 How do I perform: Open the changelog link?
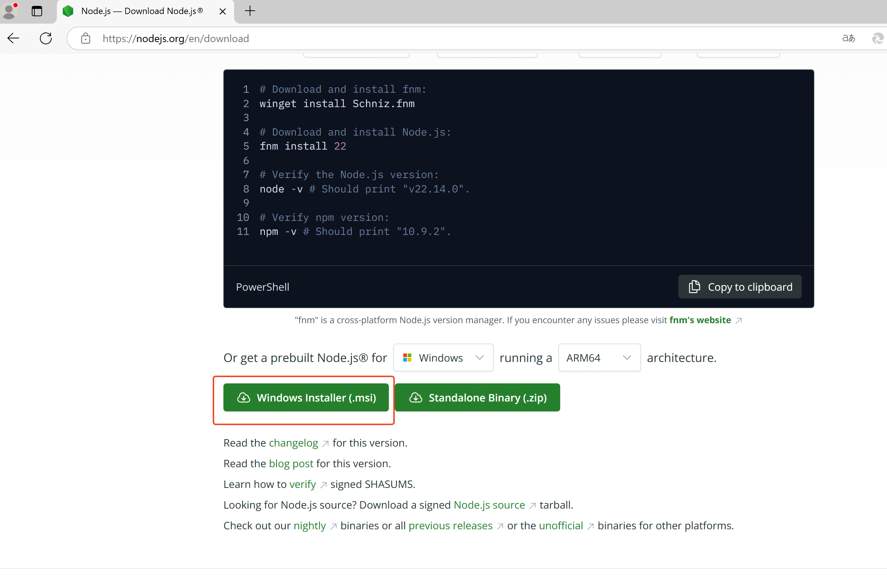click(294, 443)
